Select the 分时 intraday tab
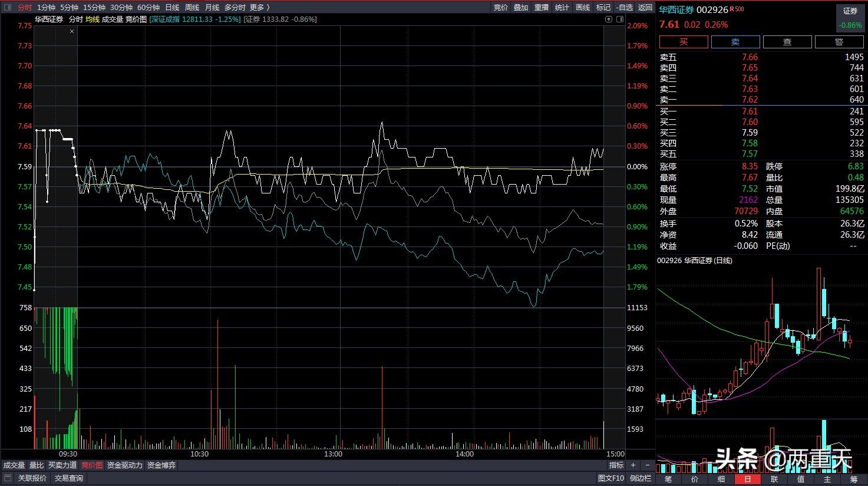The height and width of the screenshot is (486, 868). point(25,7)
